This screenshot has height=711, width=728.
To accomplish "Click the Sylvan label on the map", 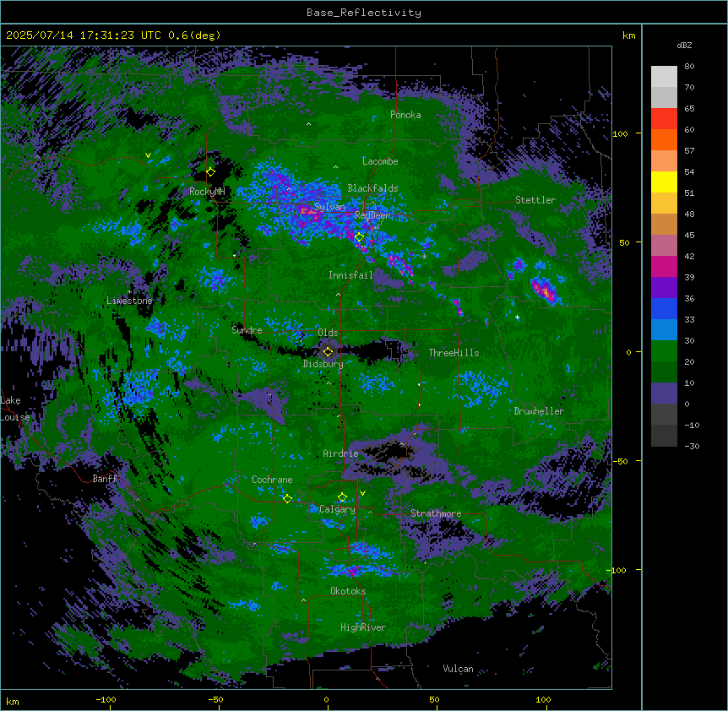I will 329,207.
